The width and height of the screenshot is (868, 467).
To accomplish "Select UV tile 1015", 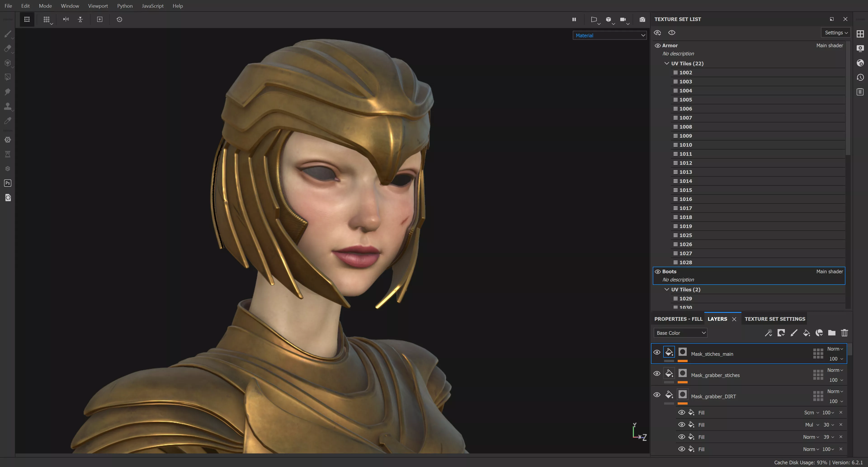I will coord(685,190).
